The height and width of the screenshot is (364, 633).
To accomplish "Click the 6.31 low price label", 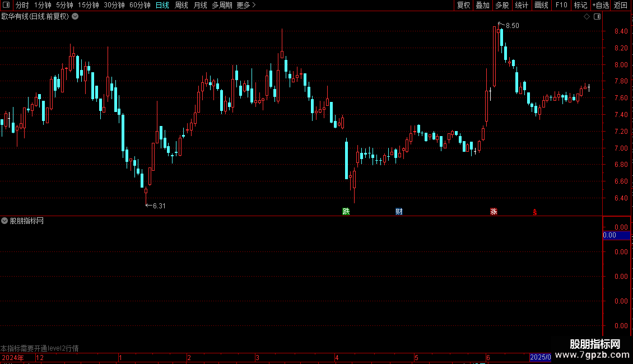I will click(x=159, y=206).
